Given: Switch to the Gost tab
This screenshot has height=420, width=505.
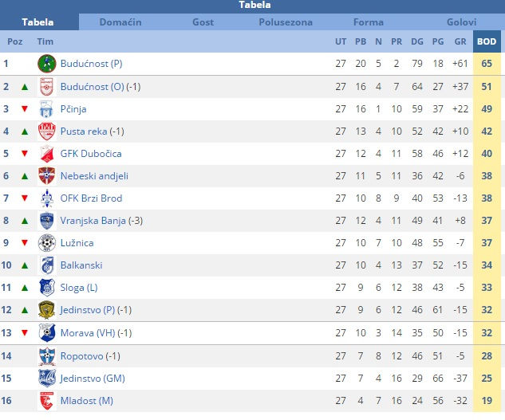Looking at the screenshot, I should (203, 22).
